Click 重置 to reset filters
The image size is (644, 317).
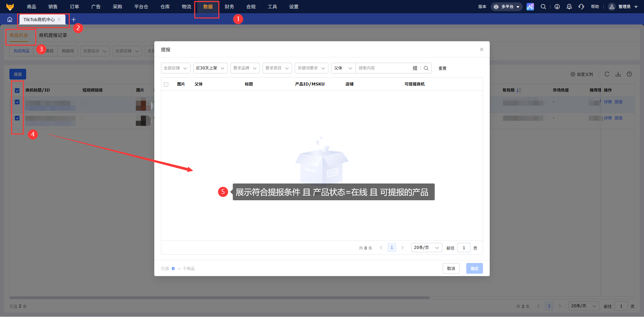[442, 68]
